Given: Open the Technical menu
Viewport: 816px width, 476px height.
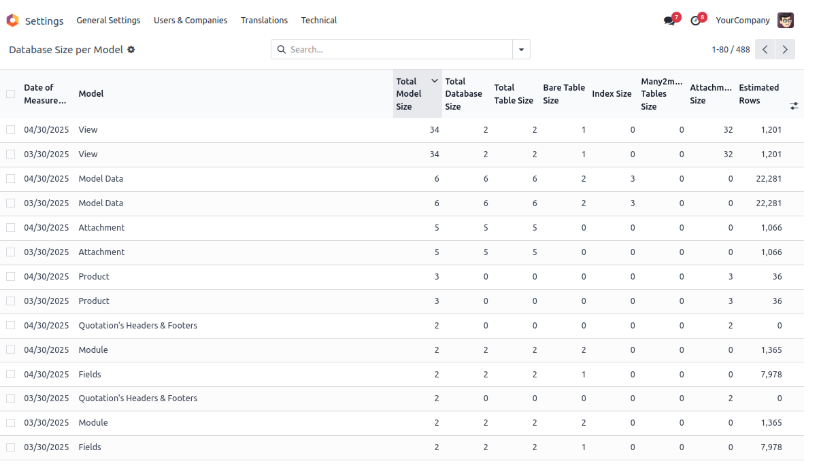Looking at the screenshot, I should click(319, 20).
